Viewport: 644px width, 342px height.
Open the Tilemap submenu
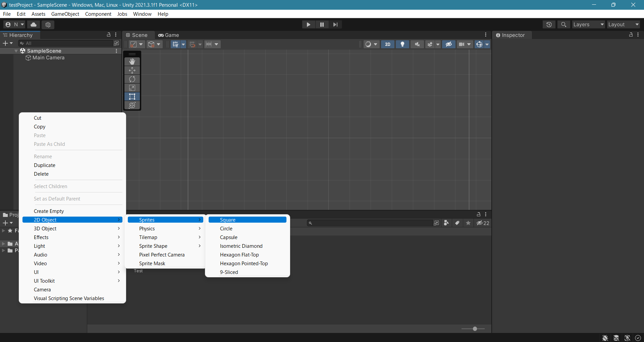click(x=165, y=237)
